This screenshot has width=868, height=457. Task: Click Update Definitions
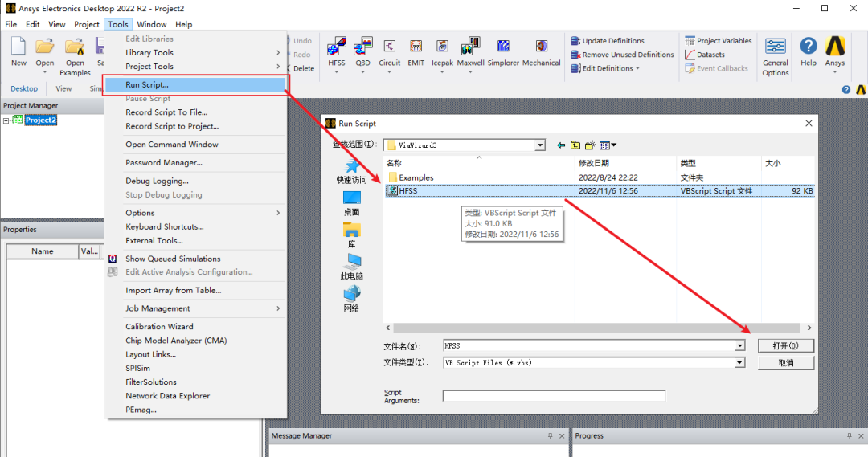point(608,41)
